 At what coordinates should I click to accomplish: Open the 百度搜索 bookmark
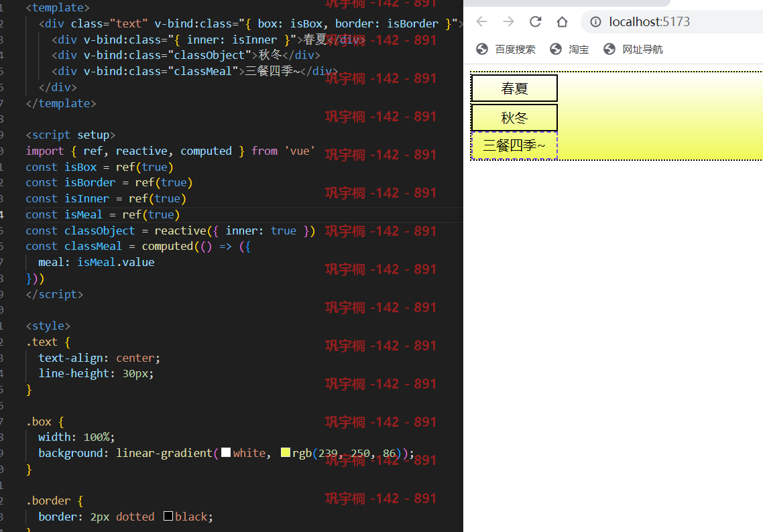[515, 49]
